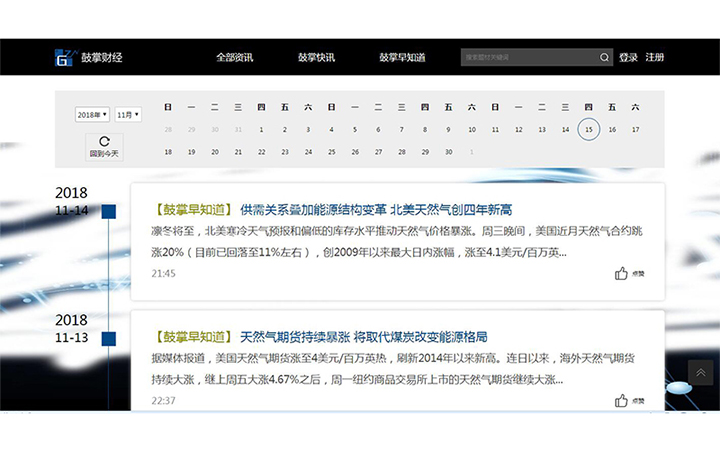Click the 【鼓掌早知道】 tag on the 11-14 article
Image resolution: width=720 pixels, height=450 pixels.
tap(193, 210)
